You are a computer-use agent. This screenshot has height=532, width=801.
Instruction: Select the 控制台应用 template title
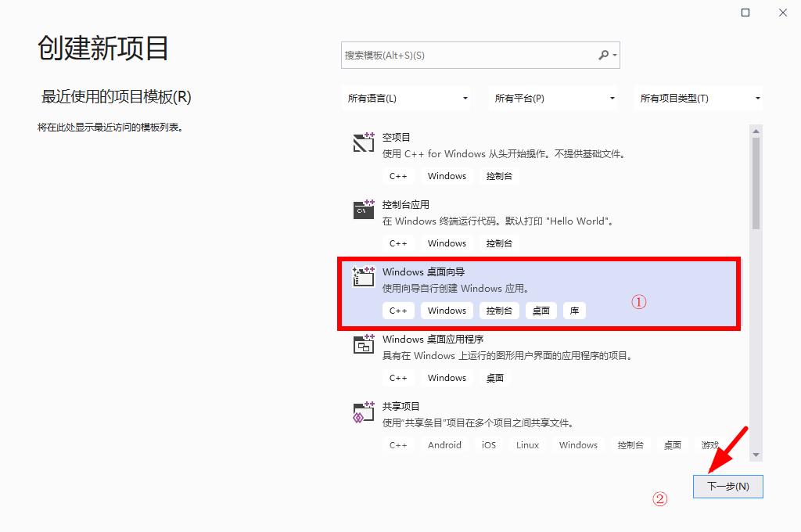coord(406,205)
